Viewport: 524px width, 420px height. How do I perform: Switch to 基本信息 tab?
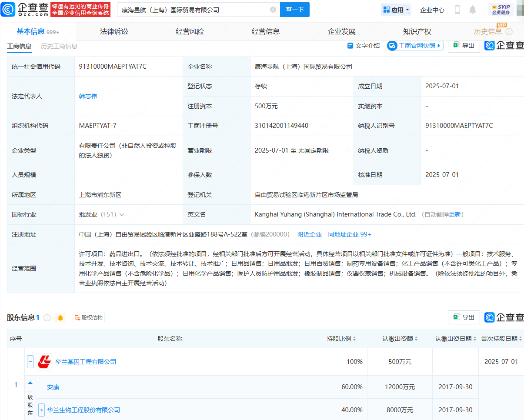point(38,31)
